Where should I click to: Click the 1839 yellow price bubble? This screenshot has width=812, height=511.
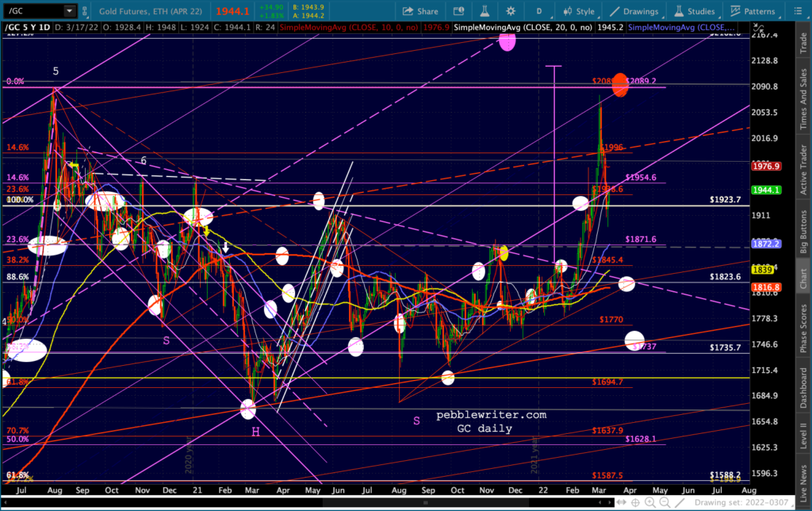762,270
